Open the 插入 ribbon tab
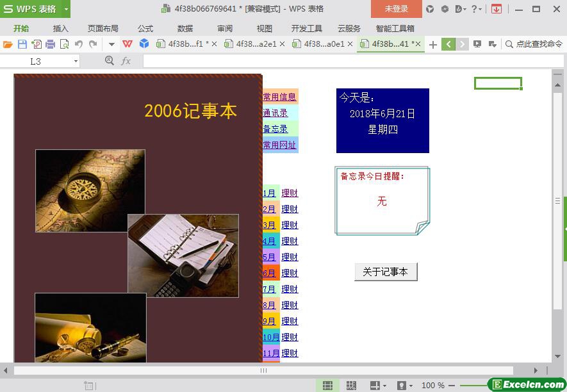Screen dimensions: 567x392 coord(61,28)
